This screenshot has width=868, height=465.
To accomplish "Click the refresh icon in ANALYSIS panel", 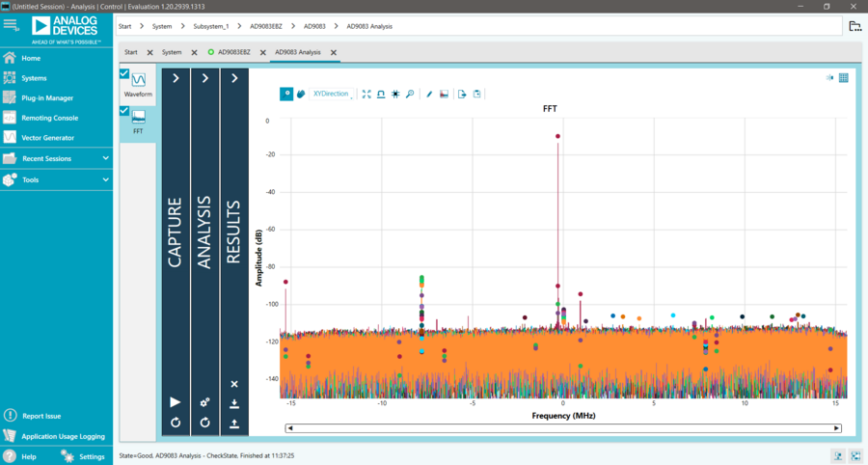I will tap(204, 423).
